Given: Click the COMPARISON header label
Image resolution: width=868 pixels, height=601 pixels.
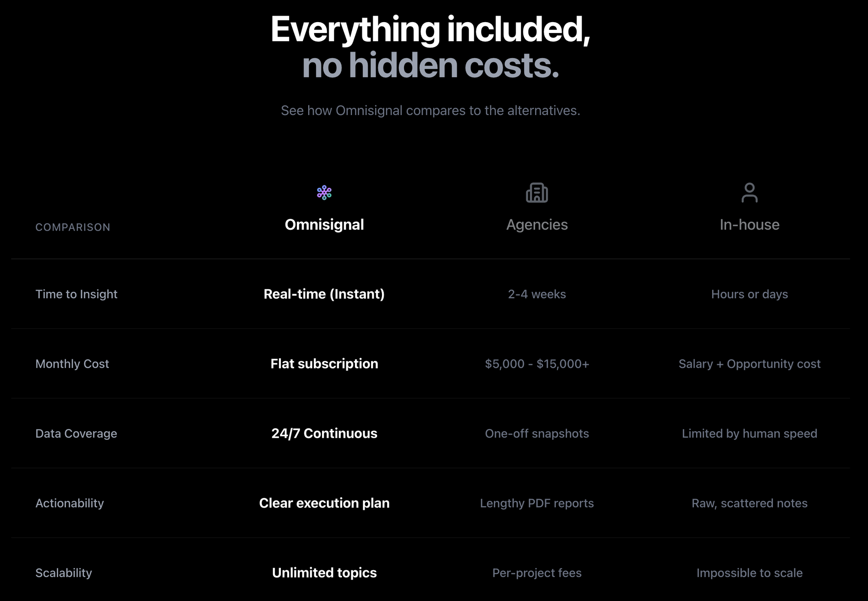Looking at the screenshot, I should pos(73,227).
